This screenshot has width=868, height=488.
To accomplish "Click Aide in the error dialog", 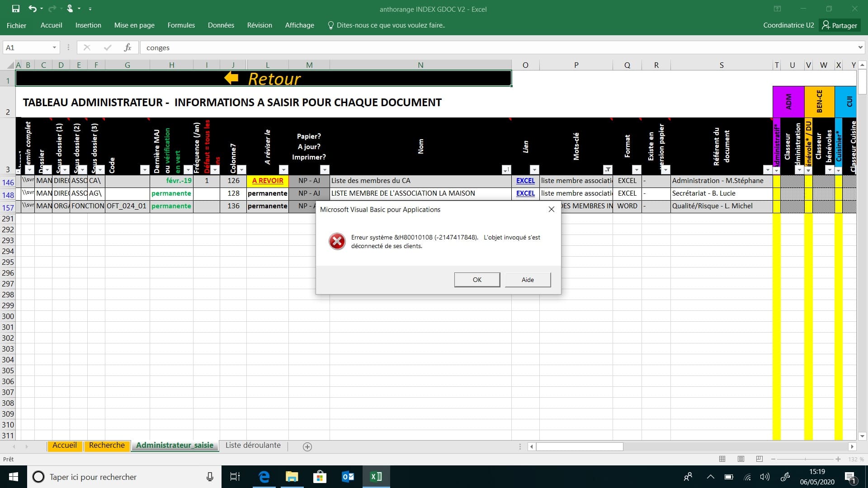I will pyautogui.click(x=528, y=280).
